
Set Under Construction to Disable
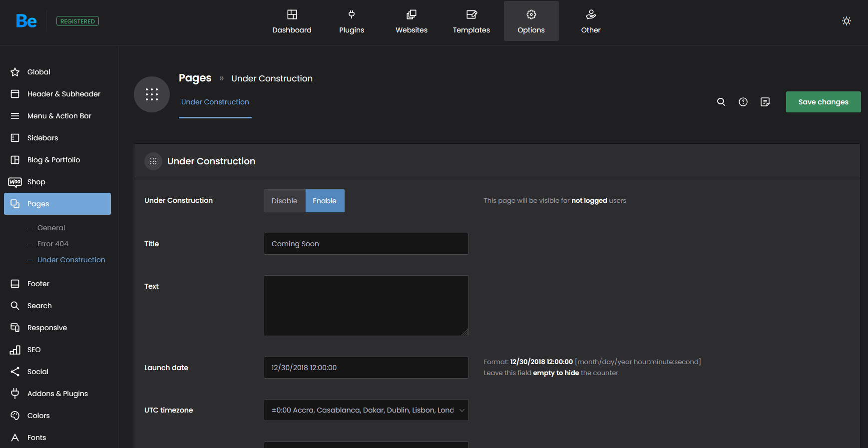285,201
